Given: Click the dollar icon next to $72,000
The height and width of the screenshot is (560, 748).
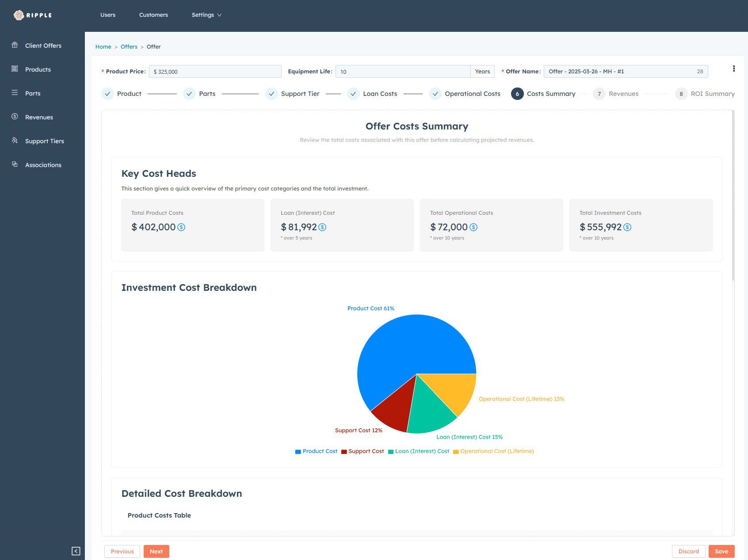Looking at the screenshot, I should click(x=473, y=227).
